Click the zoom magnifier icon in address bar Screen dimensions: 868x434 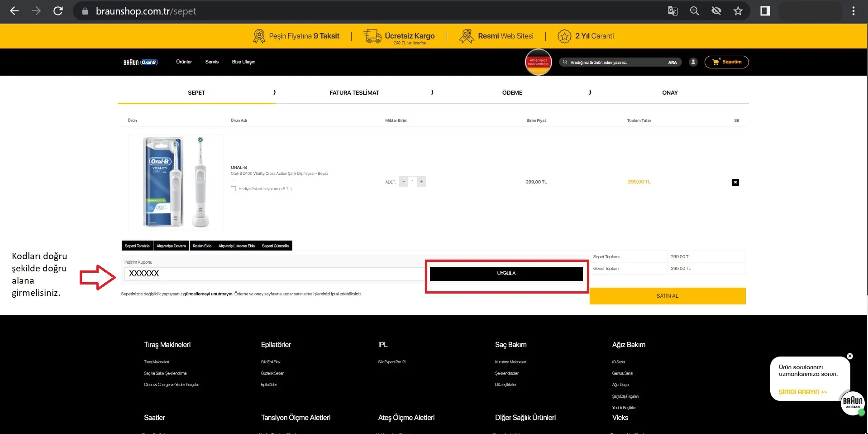point(694,11)
